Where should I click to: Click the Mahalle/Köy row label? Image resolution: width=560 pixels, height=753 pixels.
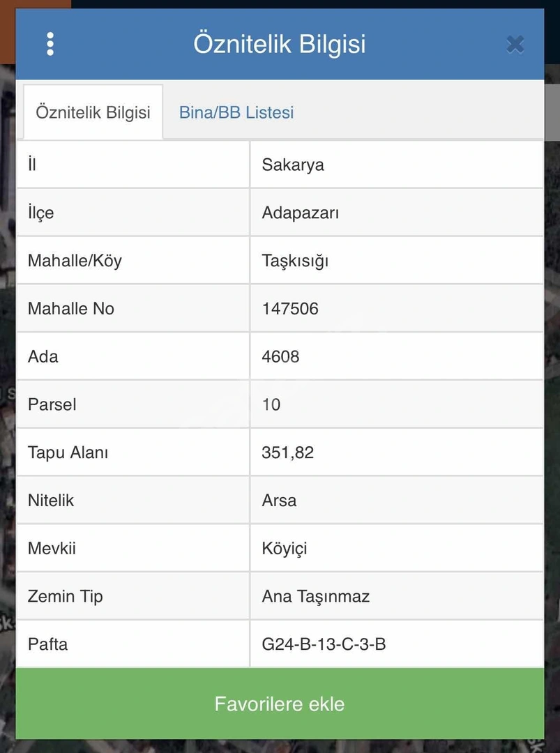(75, 260)
